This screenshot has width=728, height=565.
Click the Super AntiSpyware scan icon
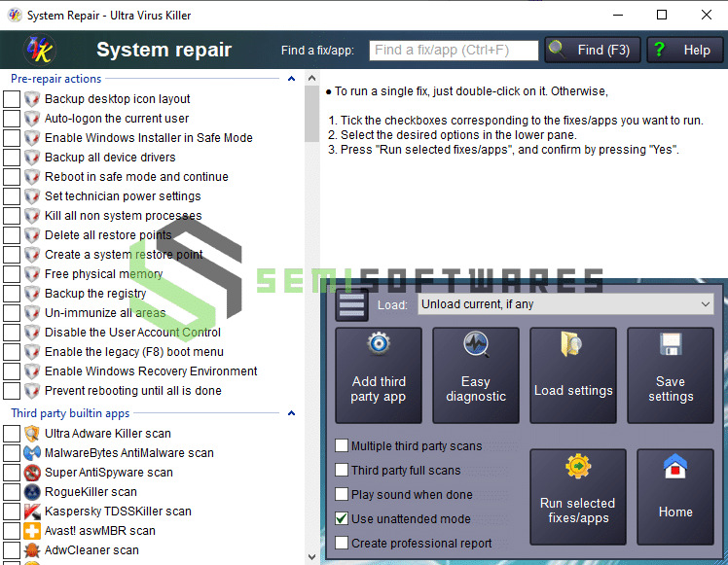pos(32,473)
